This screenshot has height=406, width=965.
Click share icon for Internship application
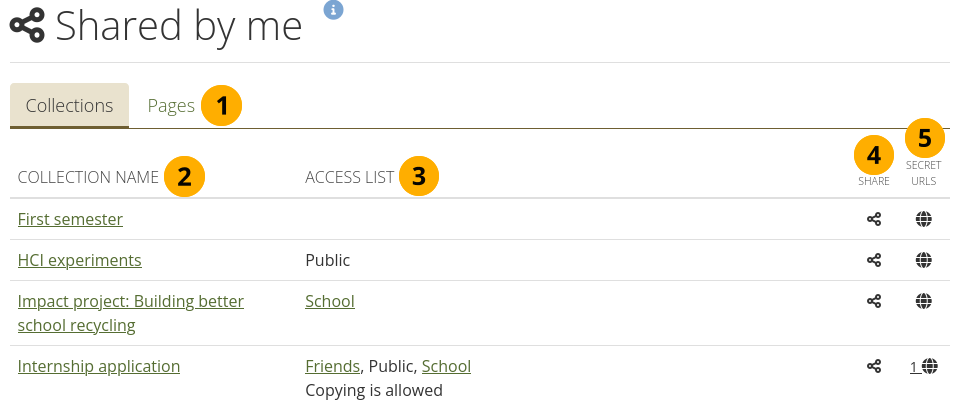click(x=874, y=366)
